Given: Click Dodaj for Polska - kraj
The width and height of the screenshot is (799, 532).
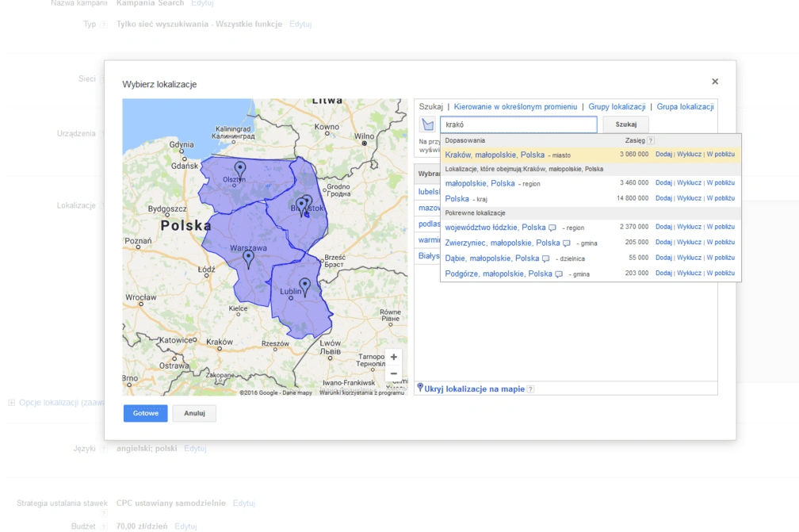Looking at the screenshot, I should point(663,197).
